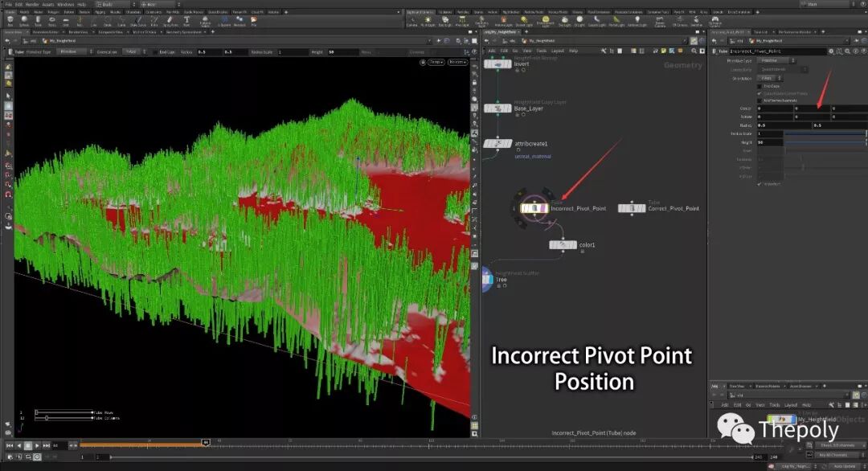Select the color1 node

(x=563, y=244)
